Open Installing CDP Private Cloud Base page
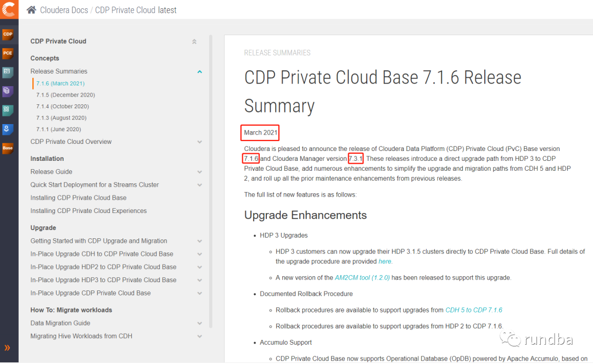 (x=79, y=198)
